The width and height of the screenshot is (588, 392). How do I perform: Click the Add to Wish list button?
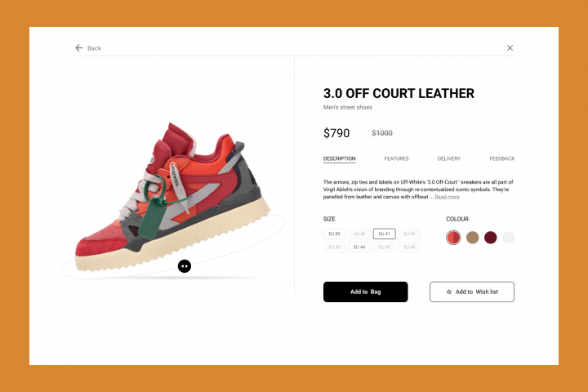pyautogui.click(x=472, y=292)
